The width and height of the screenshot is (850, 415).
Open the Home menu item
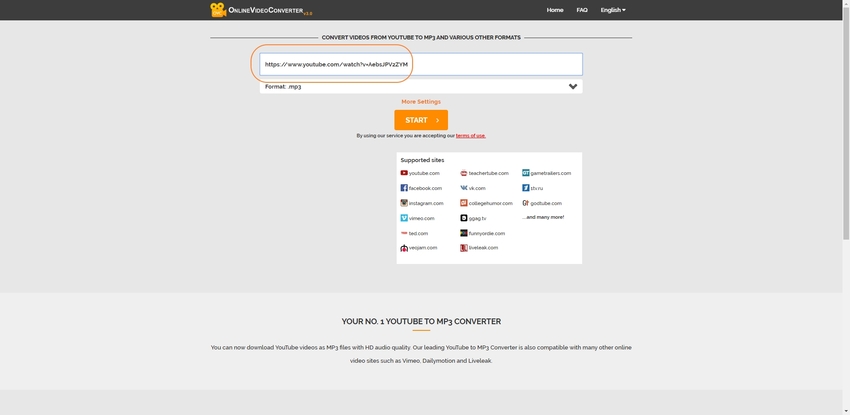pyautogui.click(x=555, y=10)
